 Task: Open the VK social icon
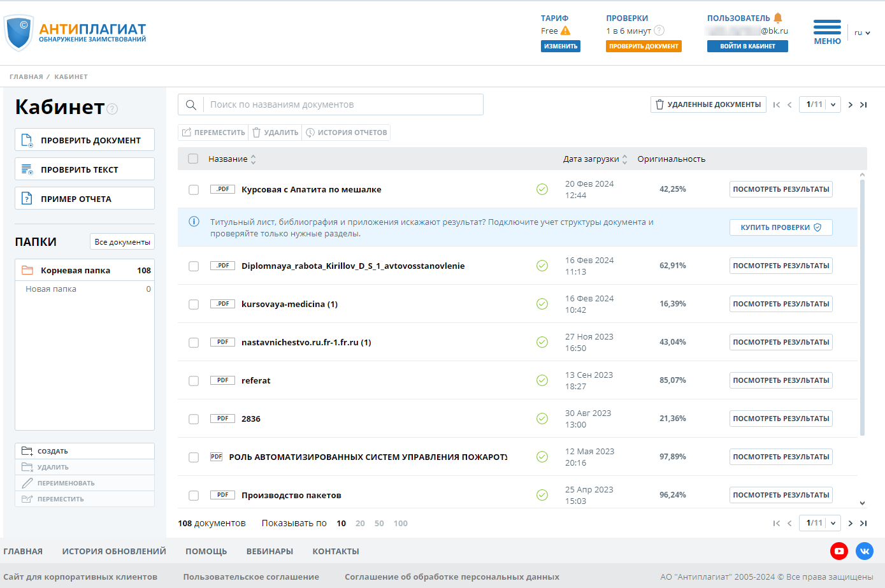coord(865,551)
